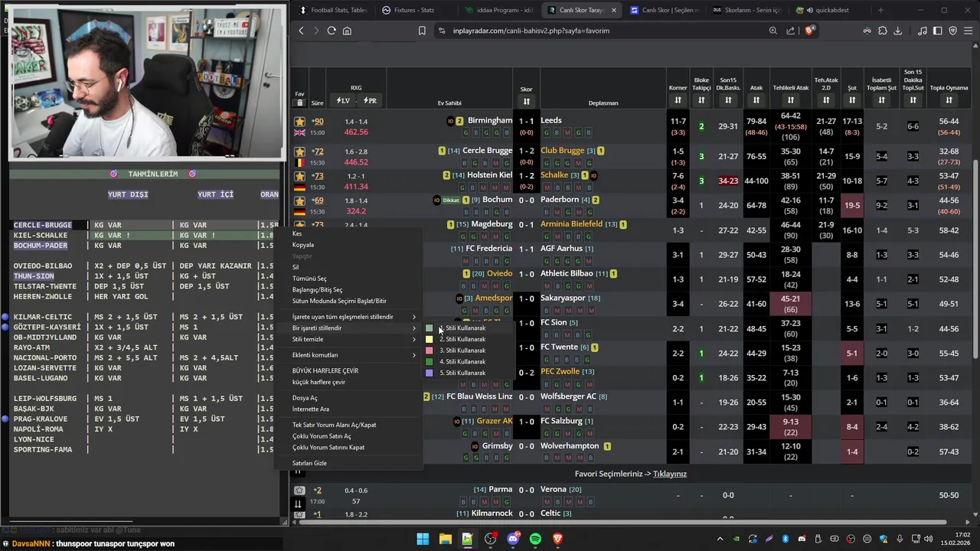Open Discord from the taskbar

(513, 539)
